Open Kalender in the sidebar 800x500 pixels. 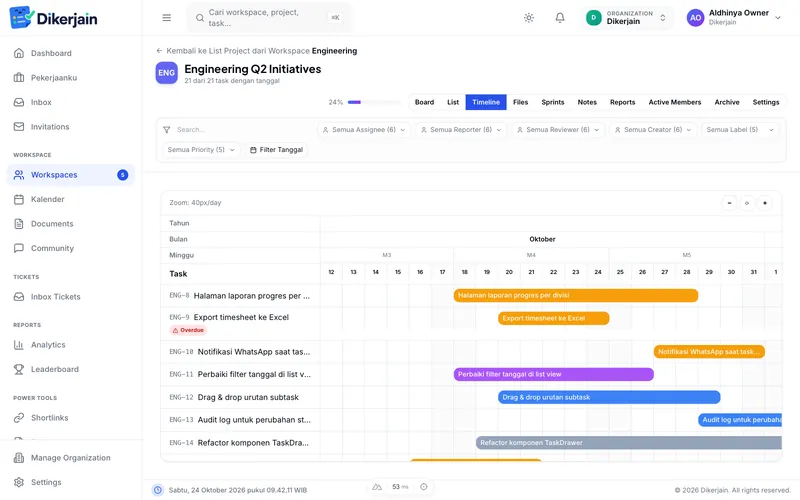coord(71,199)
